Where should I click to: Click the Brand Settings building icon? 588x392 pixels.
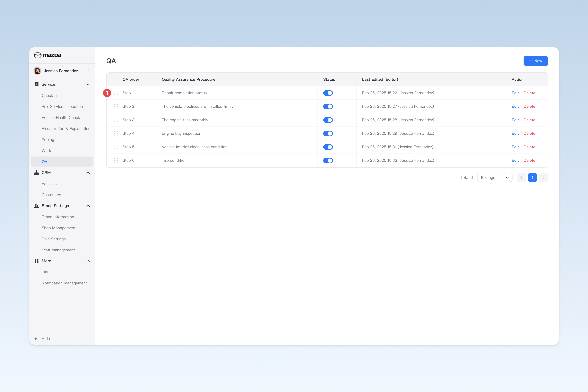pos(36,206)
